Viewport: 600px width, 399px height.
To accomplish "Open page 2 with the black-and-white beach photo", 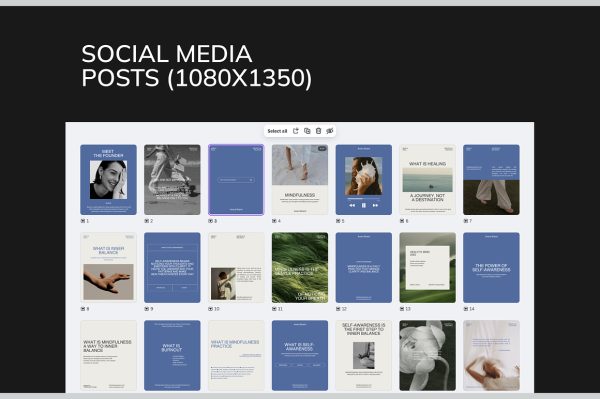I will pyautogui.click(x=172, y=179).
